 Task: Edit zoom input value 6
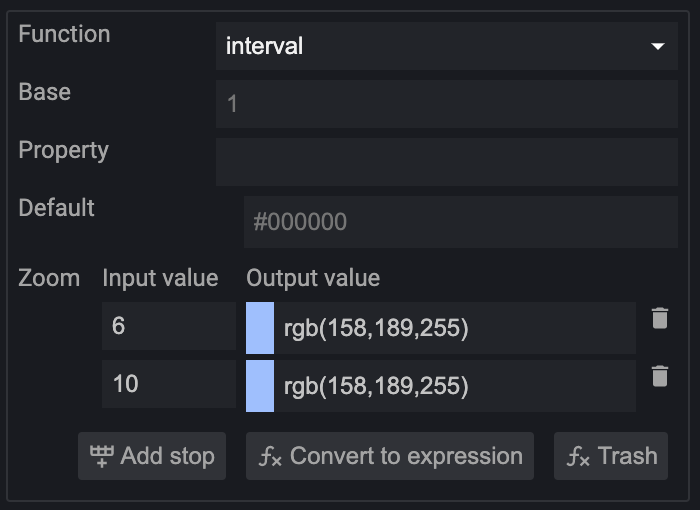tap(168, 327)
